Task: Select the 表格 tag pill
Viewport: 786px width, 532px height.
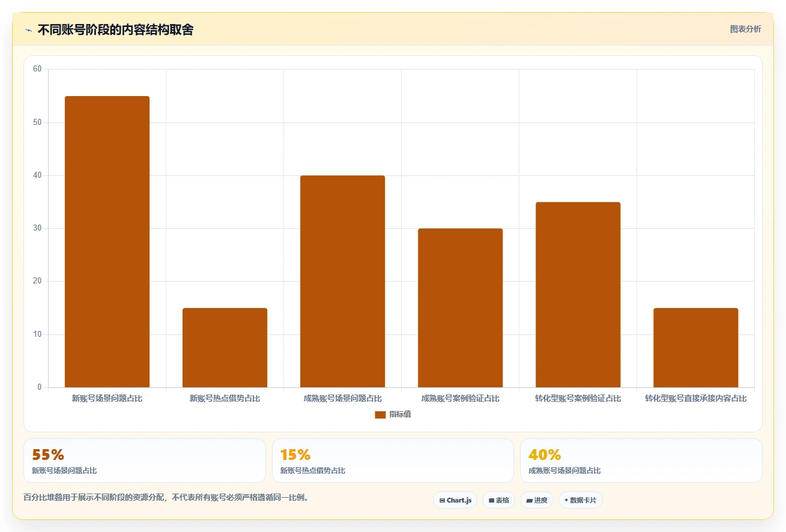Action: click(x=498, y=500)
